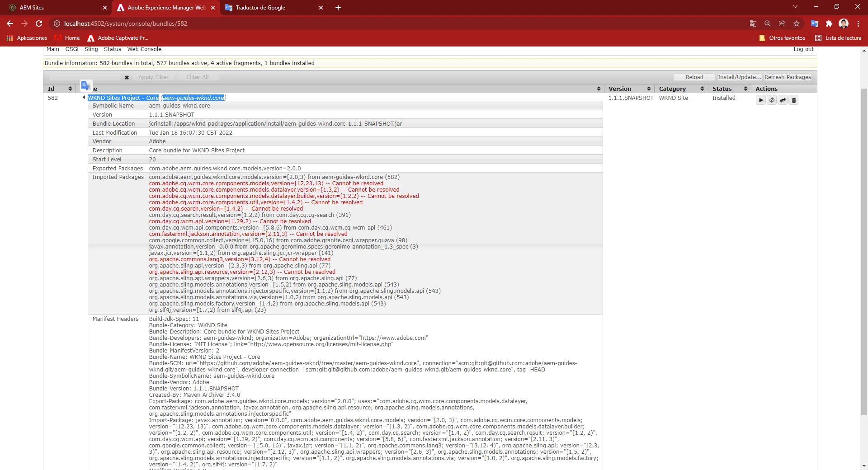Viewport: 868px width, 470px height.
Task: Open the tab search chevron
Action: coord(795,7)
